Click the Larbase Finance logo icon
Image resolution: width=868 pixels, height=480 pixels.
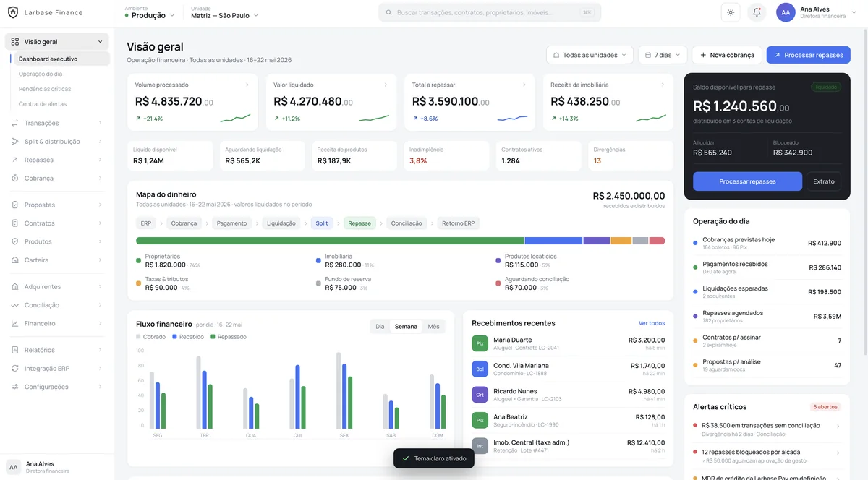tap(13, 12)
